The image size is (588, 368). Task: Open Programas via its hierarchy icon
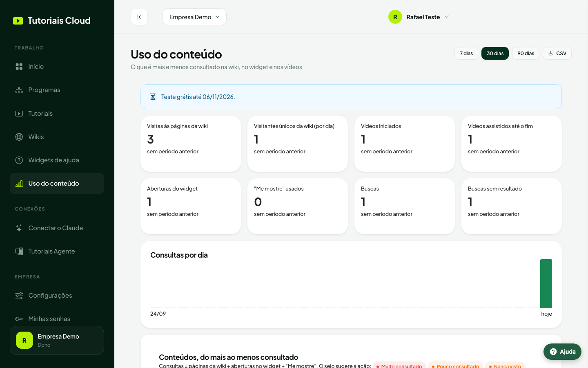tap(19, 90)
